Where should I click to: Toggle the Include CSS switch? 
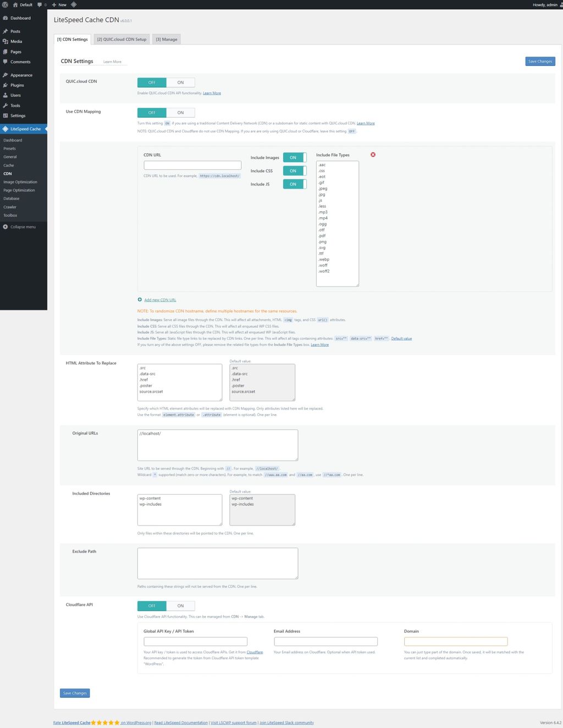295,170
